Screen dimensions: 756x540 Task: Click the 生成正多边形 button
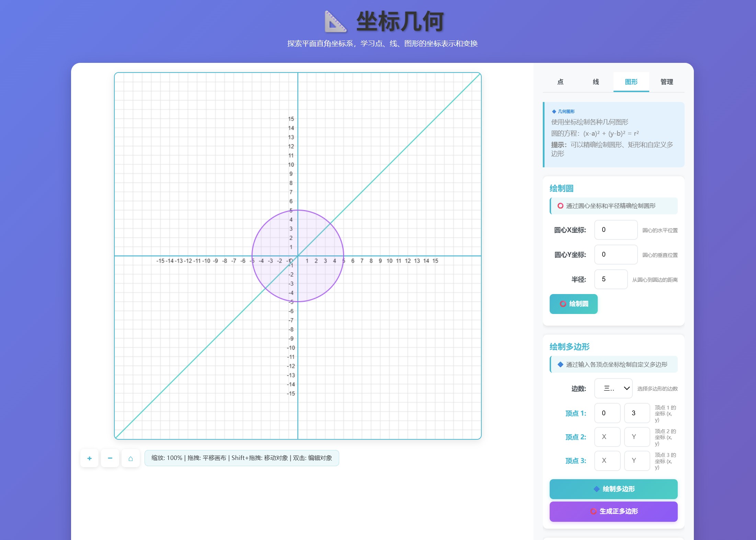tap(614, 511)
